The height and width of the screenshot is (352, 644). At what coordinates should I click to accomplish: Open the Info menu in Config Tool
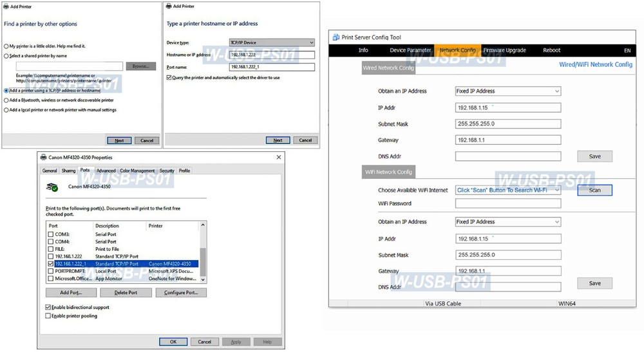click(x=363, y=50)
